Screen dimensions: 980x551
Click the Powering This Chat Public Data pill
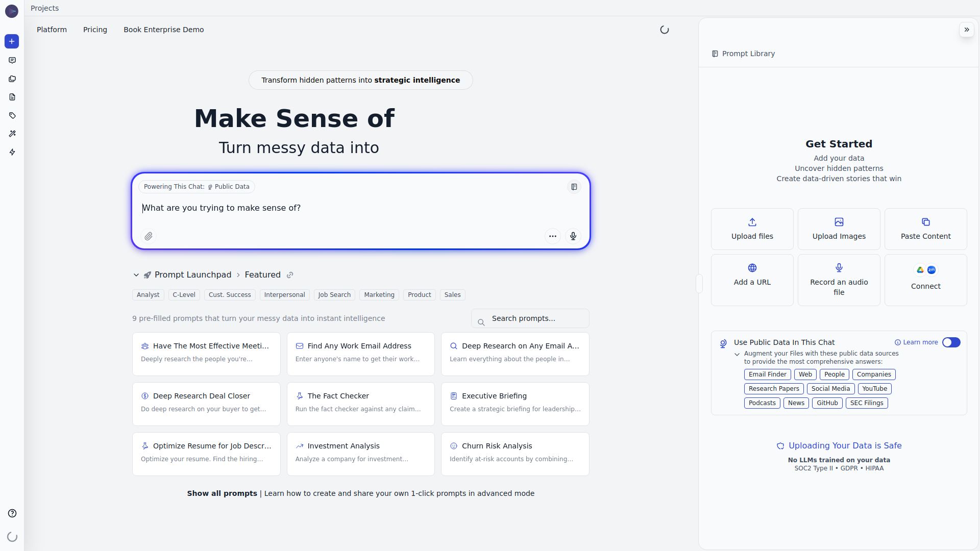[x=197, y=186]
